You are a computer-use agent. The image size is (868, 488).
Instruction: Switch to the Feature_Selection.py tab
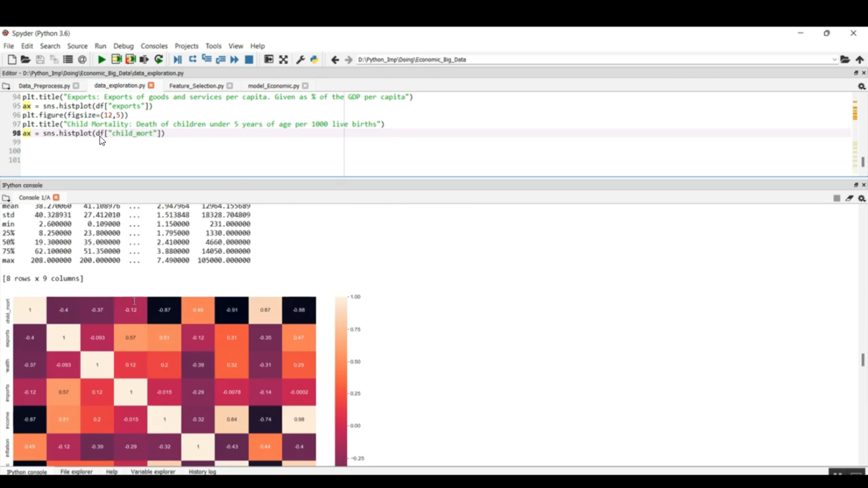click(x=196, y=86)
